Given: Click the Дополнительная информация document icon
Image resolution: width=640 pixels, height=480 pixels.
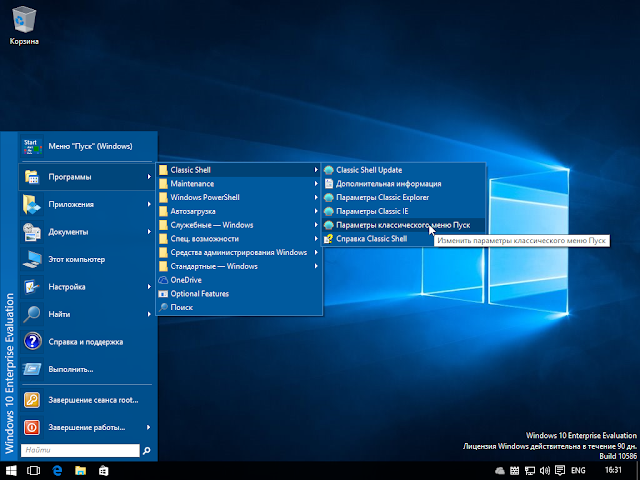Looking at the screenshot, I should pos(329,184).
